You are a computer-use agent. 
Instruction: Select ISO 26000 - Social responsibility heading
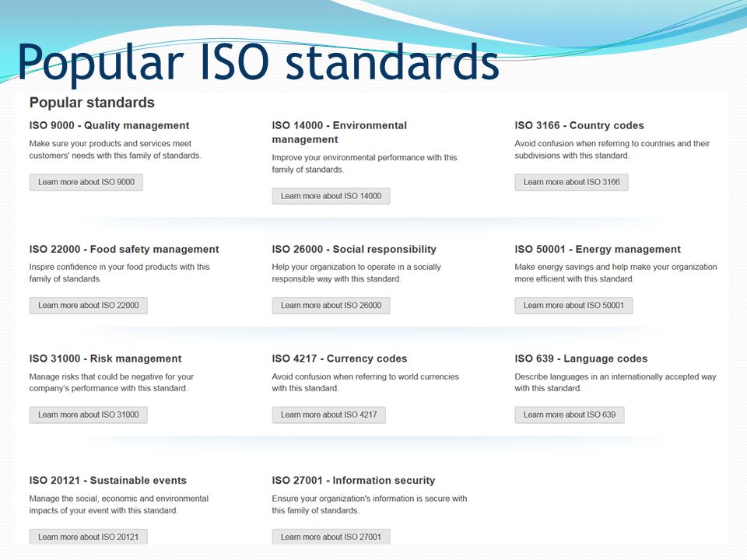(x=354, y=249)
